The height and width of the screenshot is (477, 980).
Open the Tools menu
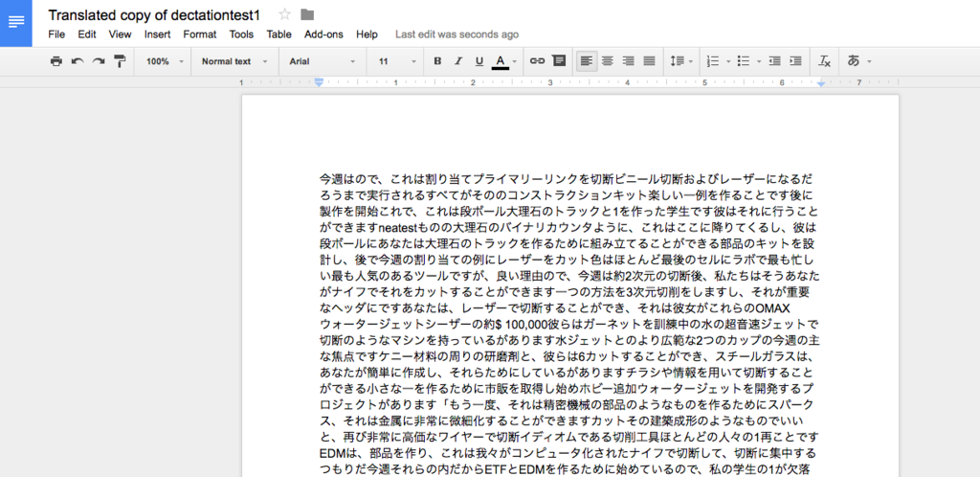coord(241,34)
